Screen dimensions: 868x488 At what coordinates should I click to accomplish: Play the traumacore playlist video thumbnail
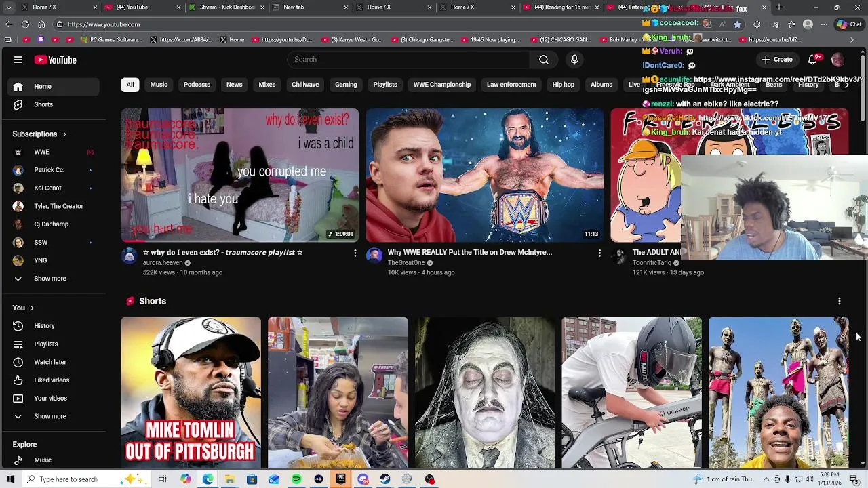pos(240,176)
